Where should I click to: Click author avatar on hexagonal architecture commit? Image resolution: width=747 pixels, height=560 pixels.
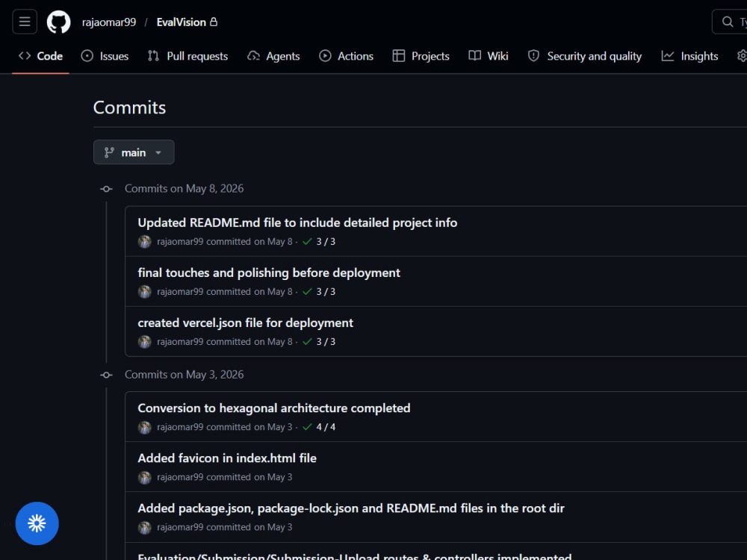[x=145, y=427]
